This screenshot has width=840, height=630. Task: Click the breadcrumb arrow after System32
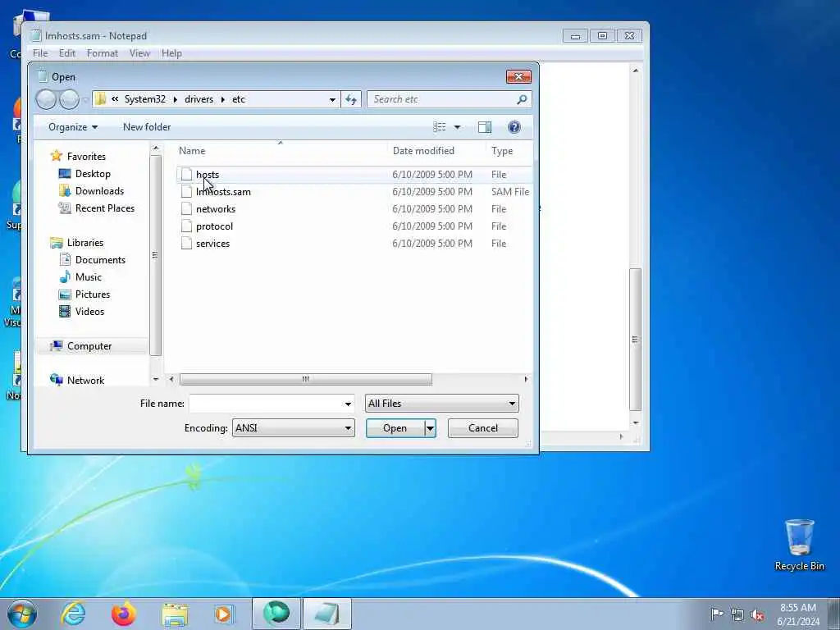(176, 99)
